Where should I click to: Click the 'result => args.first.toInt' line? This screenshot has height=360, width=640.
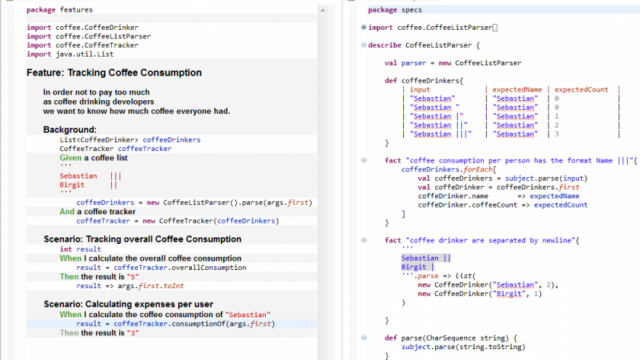click(130, 286)
